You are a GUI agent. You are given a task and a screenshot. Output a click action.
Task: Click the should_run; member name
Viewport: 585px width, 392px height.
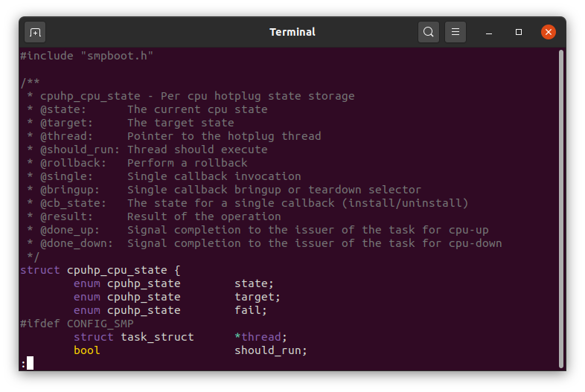(271, 350)
